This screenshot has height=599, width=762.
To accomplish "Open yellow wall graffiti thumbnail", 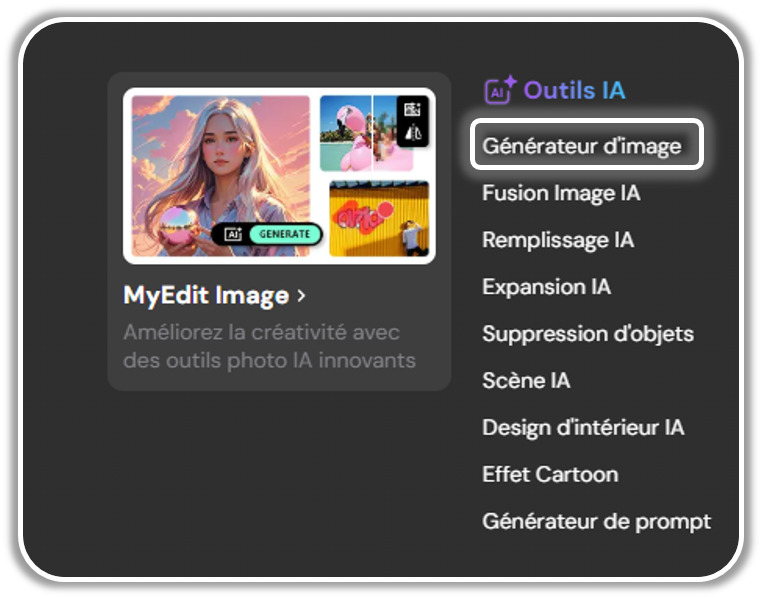I will point(379,219).
